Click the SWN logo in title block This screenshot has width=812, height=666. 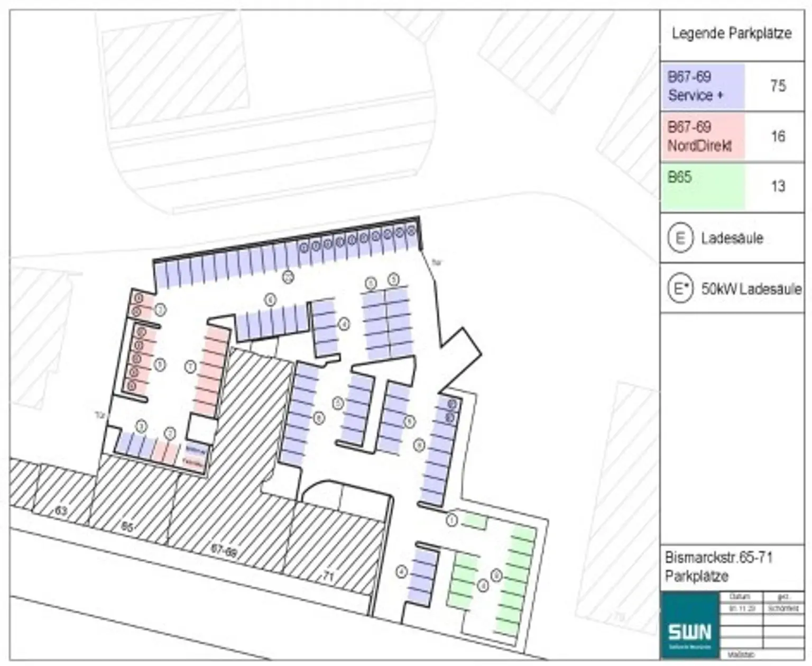click(x=689, y=631)
